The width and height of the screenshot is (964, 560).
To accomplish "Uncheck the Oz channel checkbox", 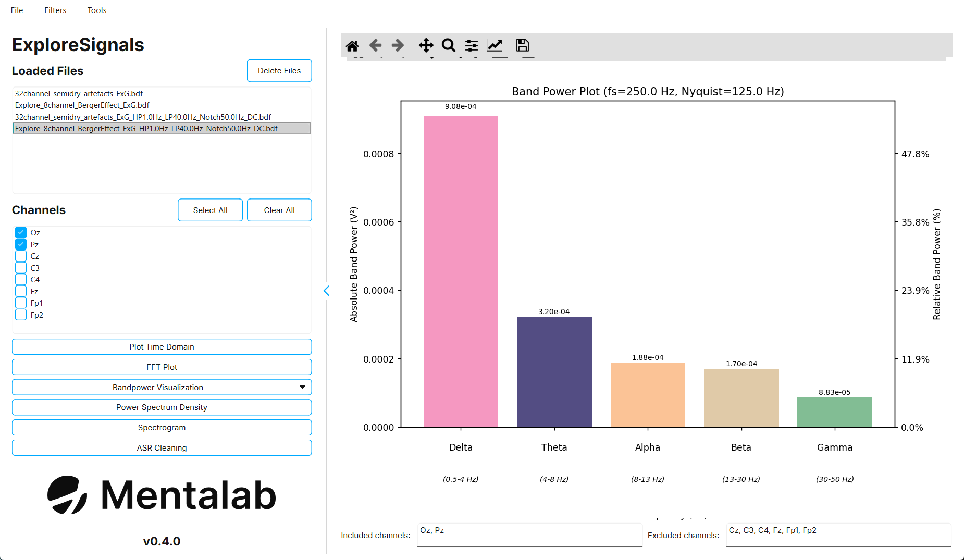I will click(21, 232).
